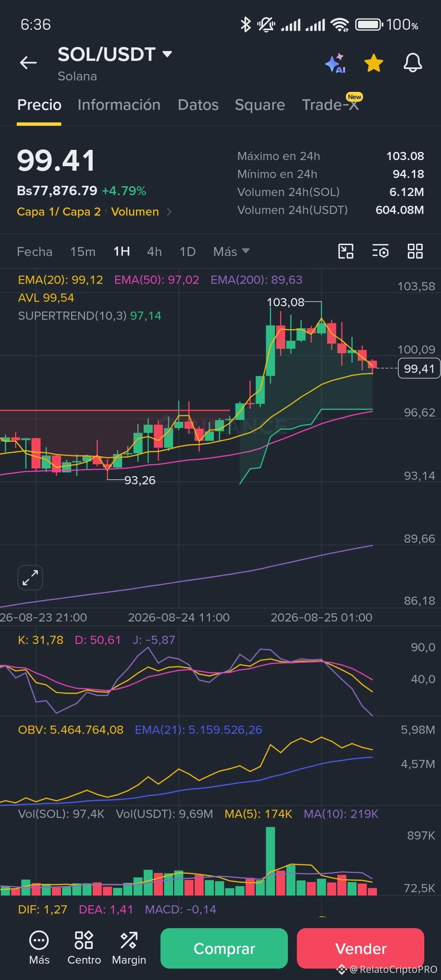
Task: Tap the large price 99.41
Action: pyautogui.click(x=56, y=160)
